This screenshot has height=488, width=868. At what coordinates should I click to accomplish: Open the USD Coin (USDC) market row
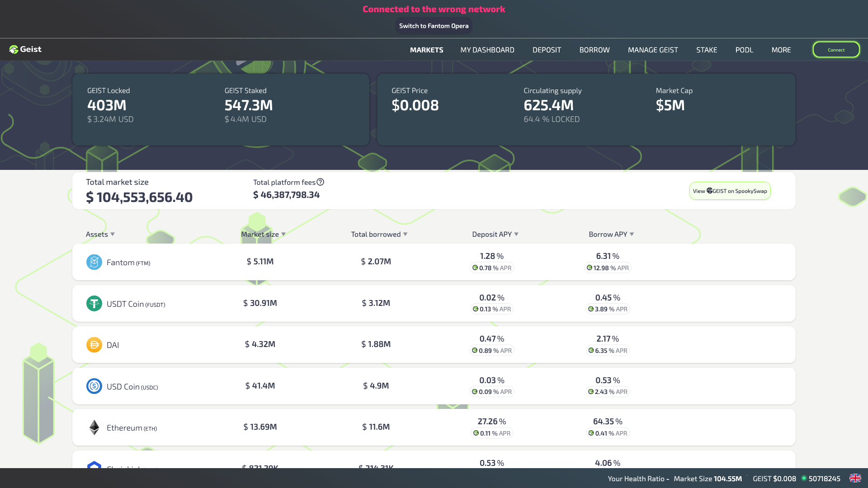coord(434,386)
